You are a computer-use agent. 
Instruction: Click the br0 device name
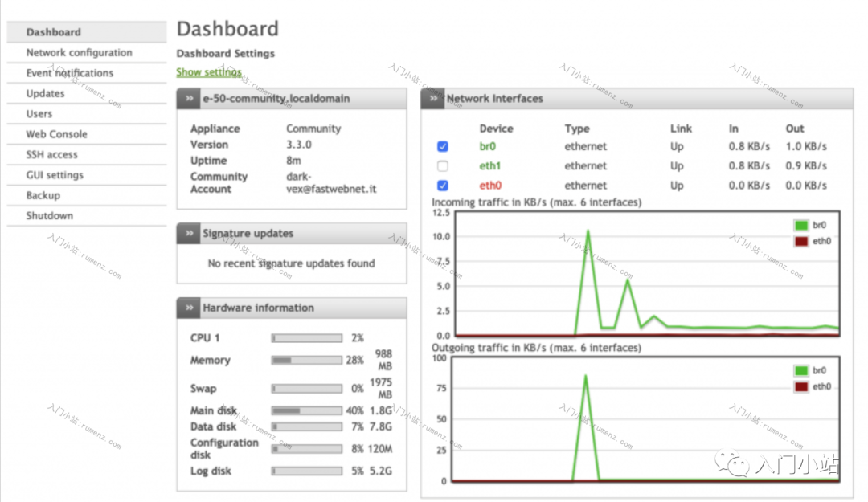(487, 147)
